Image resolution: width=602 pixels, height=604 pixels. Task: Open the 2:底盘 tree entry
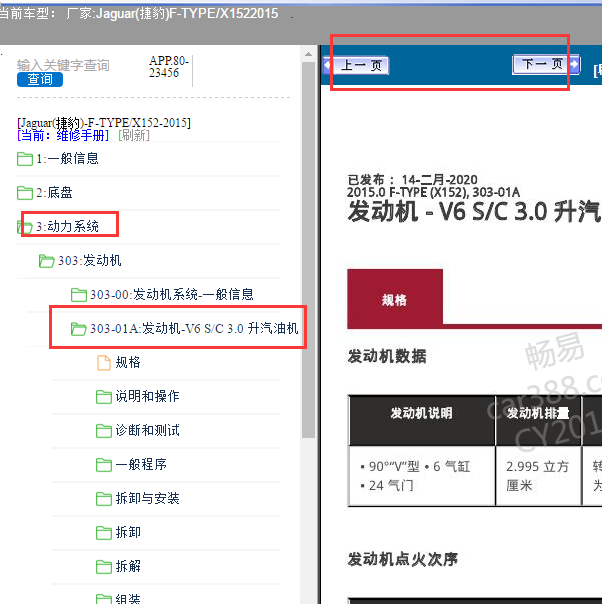coord(54,193)
